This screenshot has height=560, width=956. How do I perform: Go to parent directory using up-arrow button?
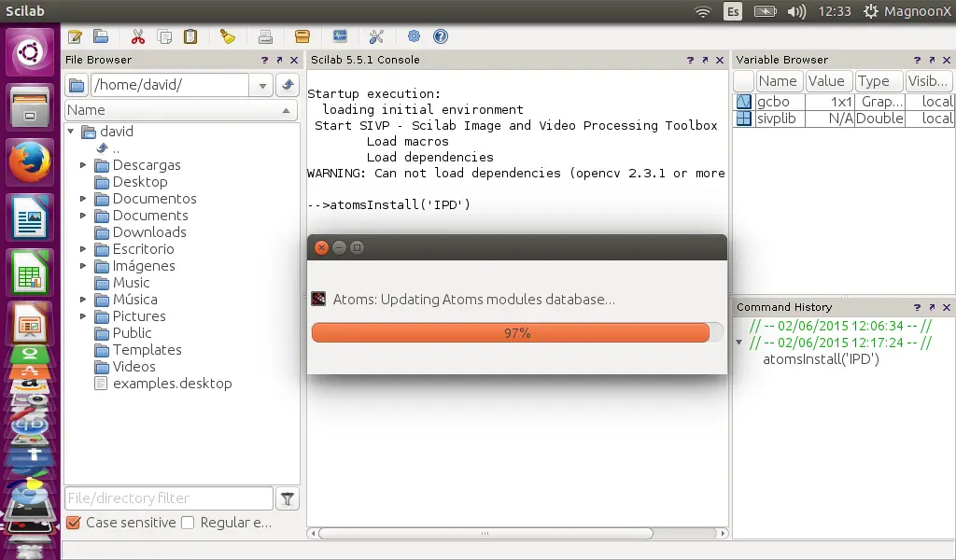click(288, 85)
